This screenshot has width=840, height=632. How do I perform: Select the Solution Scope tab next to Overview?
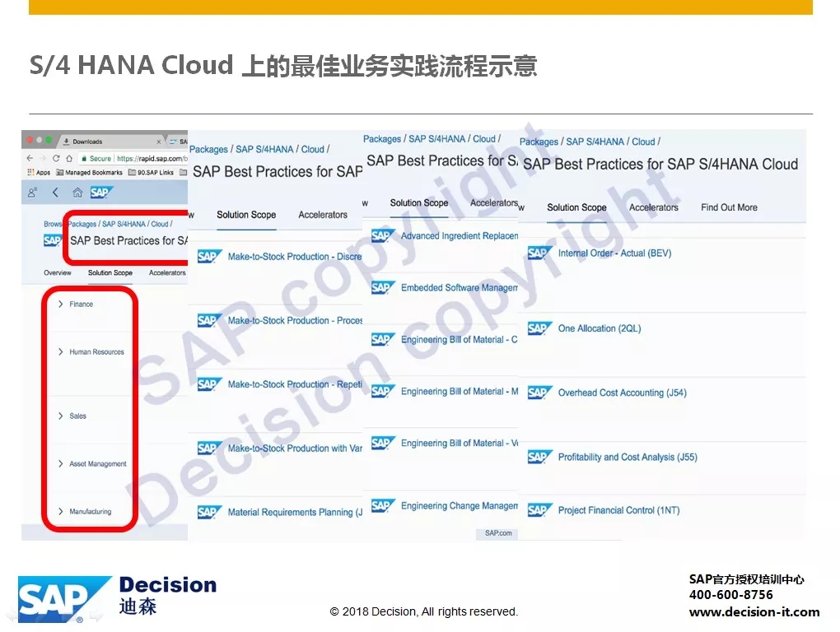tap(110, 273)
